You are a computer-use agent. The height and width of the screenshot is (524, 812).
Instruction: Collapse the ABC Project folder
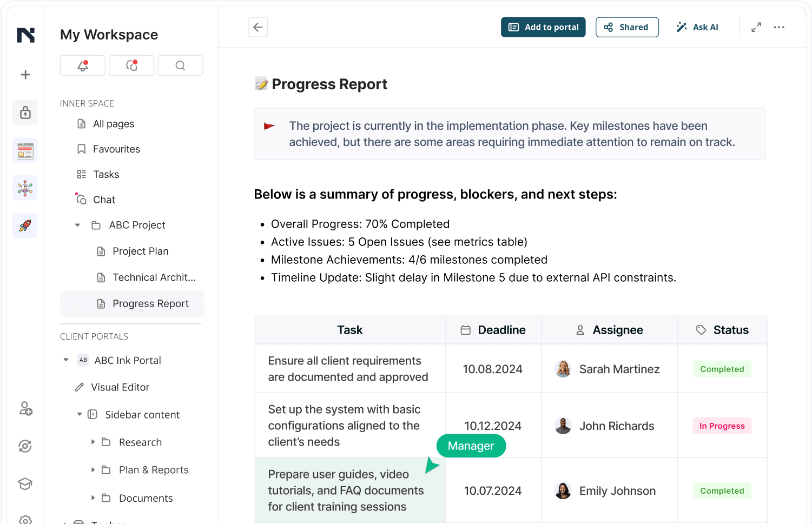click(78, 225)
